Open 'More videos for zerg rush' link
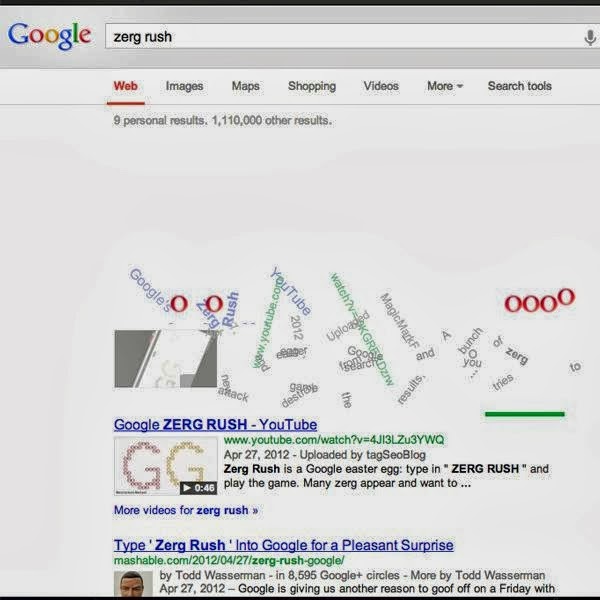Viewport: 600px width, 600px height. tap(186, 510)
